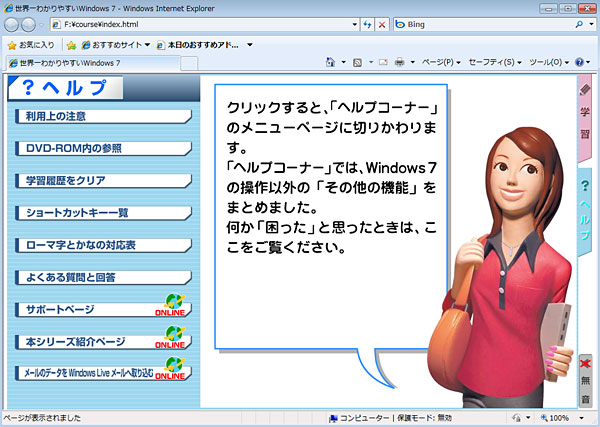Click the Bing search magnifier icon
600x427 pixels.
[x=579, y=24]
